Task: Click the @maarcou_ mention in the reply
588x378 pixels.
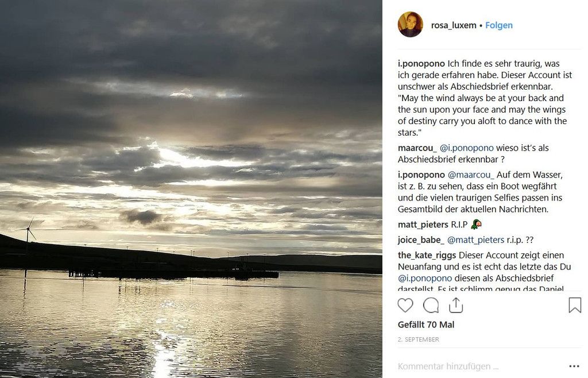Action: click(471, 175)
